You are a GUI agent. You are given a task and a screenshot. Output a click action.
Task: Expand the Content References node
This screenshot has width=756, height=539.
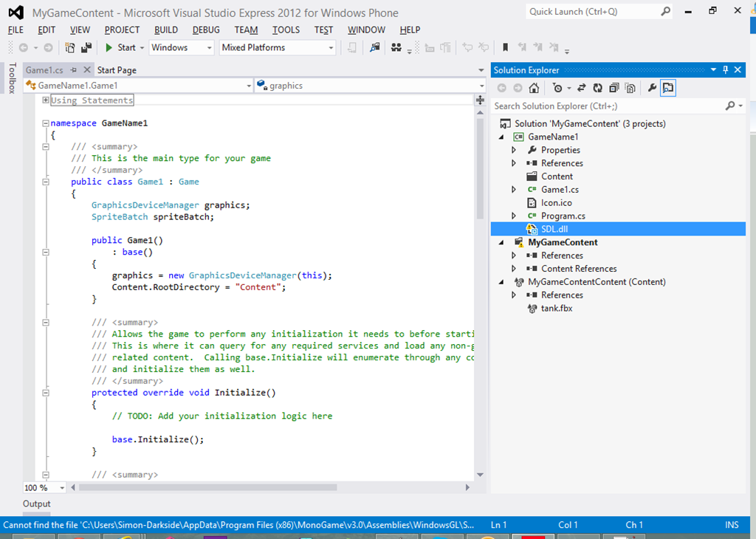pos(514,269)
